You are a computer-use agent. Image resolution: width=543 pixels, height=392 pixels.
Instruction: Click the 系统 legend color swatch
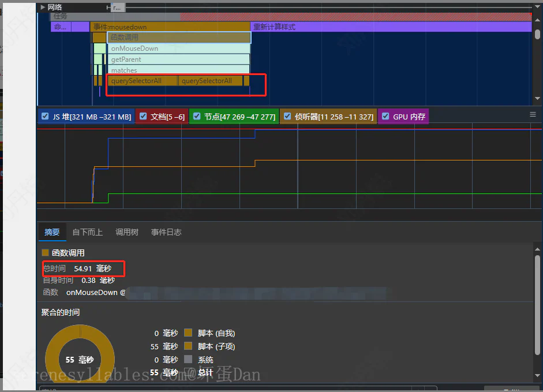click(188, 359)
